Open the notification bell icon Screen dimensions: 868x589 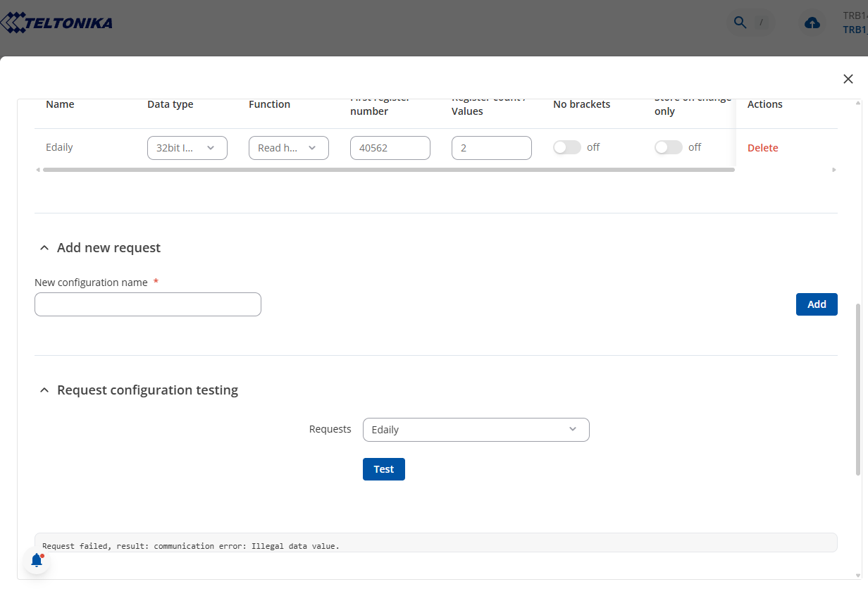point(37,560)
